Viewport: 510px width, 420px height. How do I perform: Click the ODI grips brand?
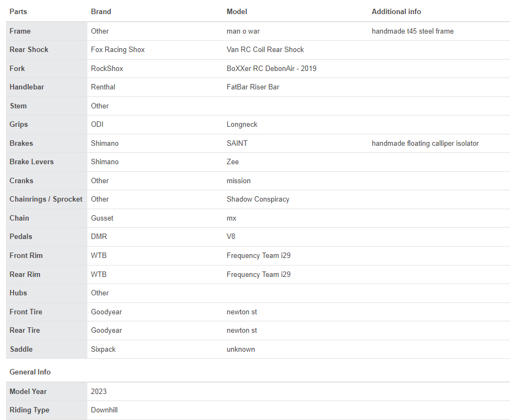click(97, 125)
